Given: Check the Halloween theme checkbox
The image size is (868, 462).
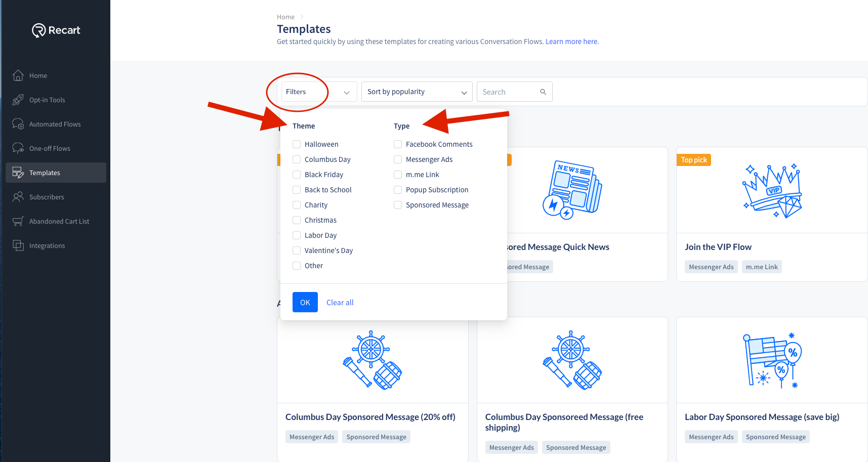Looking at the screenshot, I should [297, 144].
